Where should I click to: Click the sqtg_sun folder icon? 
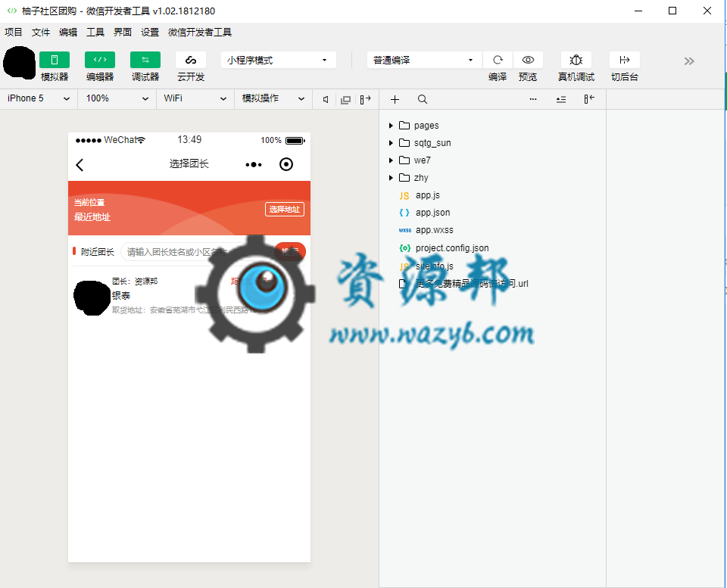point(404,143)
